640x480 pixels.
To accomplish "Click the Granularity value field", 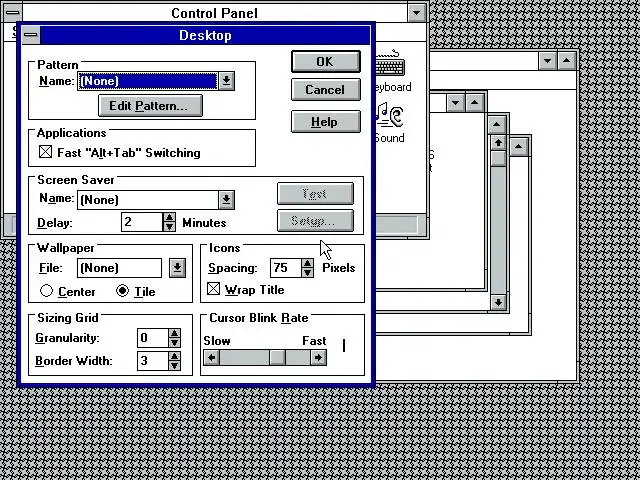I will [x=152, y=338].
